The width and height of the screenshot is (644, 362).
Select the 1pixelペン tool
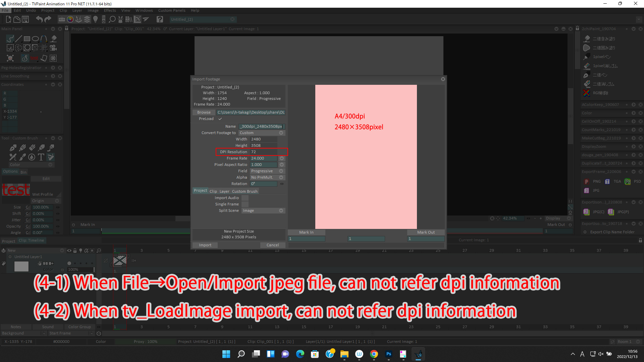tap(587, 57)
